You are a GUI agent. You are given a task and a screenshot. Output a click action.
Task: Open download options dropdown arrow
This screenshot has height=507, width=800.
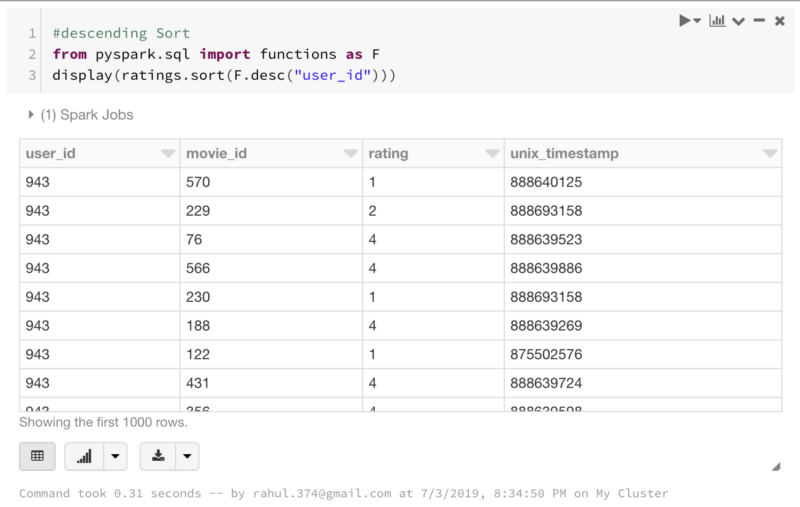pyautogui.click(x=187, y=456)
